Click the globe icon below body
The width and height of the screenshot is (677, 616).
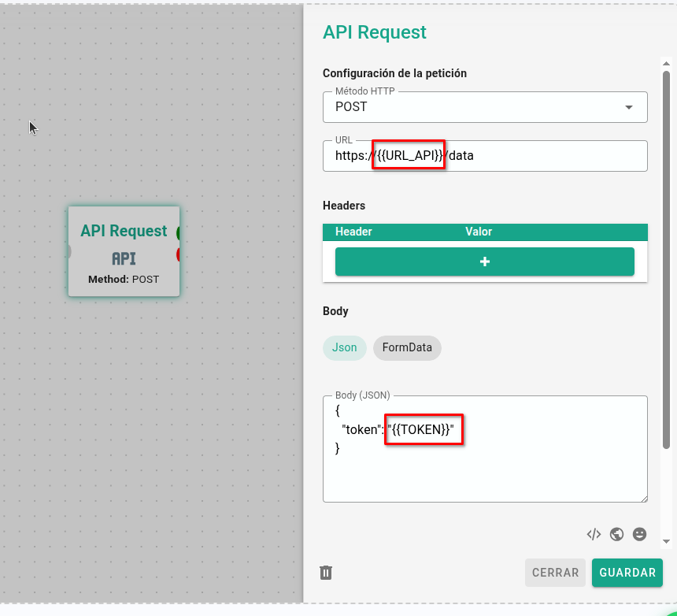pos(617,534)
